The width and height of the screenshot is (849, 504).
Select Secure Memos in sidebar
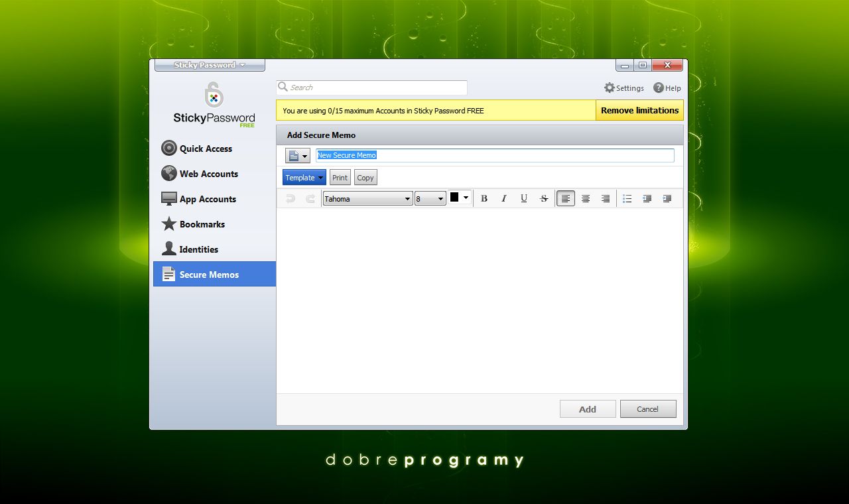coord(214,274)
